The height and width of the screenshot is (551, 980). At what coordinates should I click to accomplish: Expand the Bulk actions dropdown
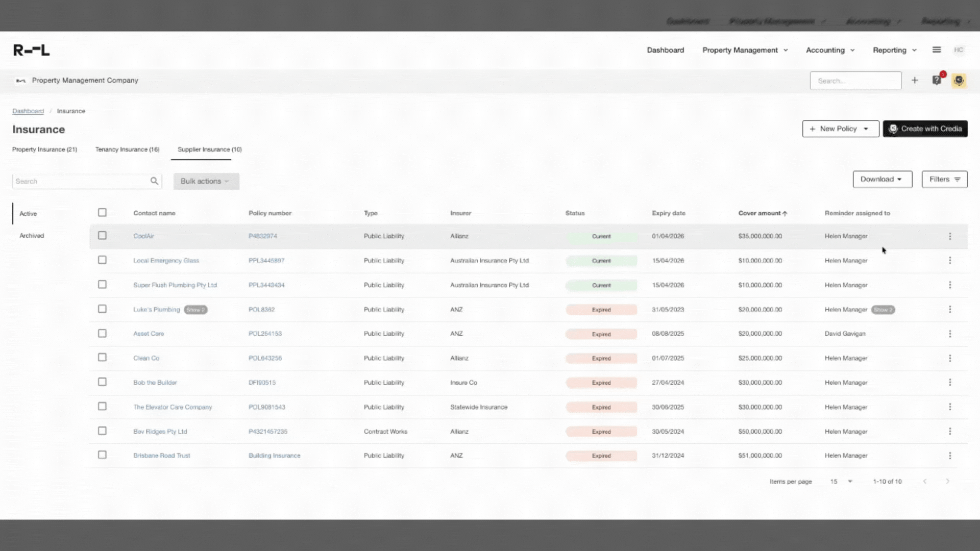tap(206, 181)
